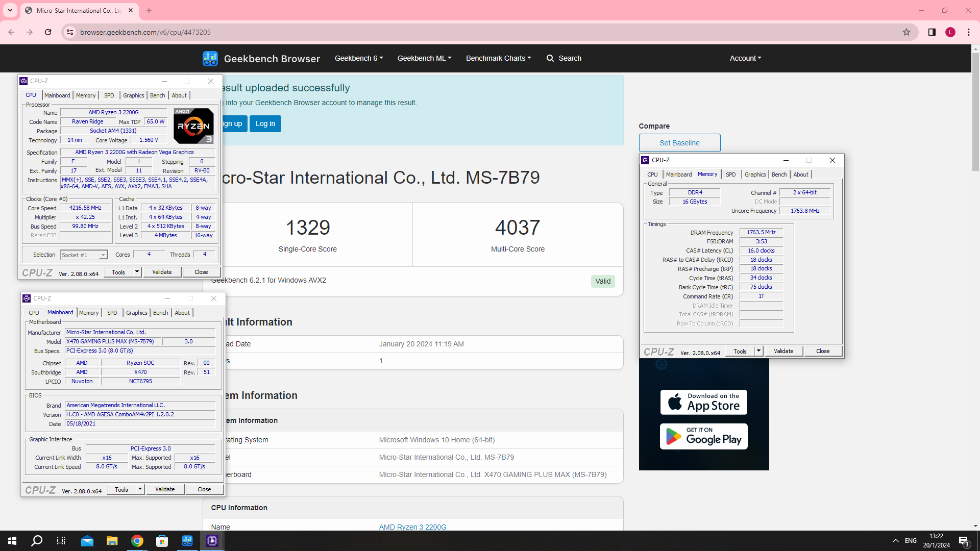Image resolution: width=980 pixels, height=551 pixels.
Task: Open Task View on the taskbar
Action: click(61, 541)
